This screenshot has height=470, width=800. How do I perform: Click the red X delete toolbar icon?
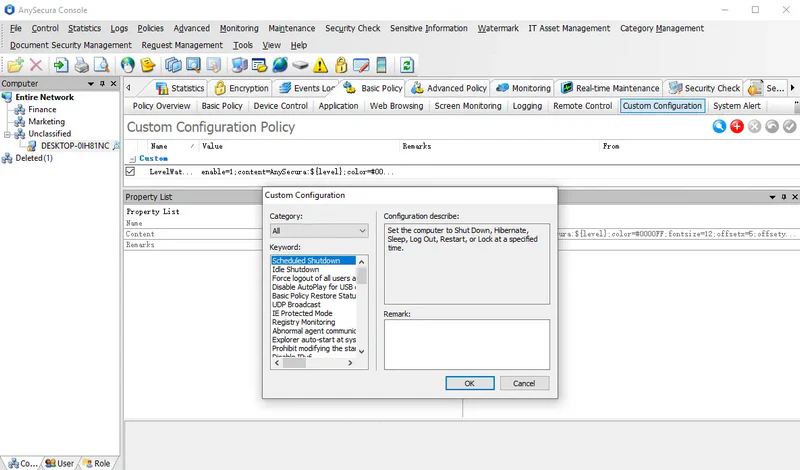[36, 65]
